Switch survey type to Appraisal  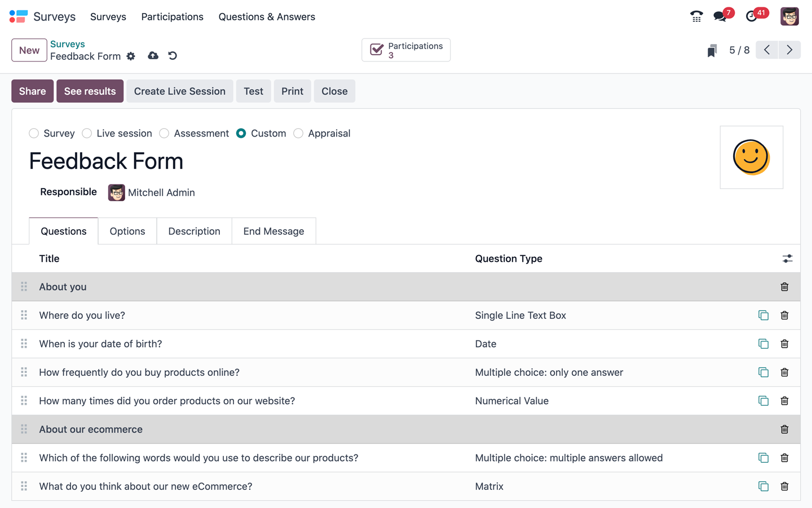[x=298, y=133]
